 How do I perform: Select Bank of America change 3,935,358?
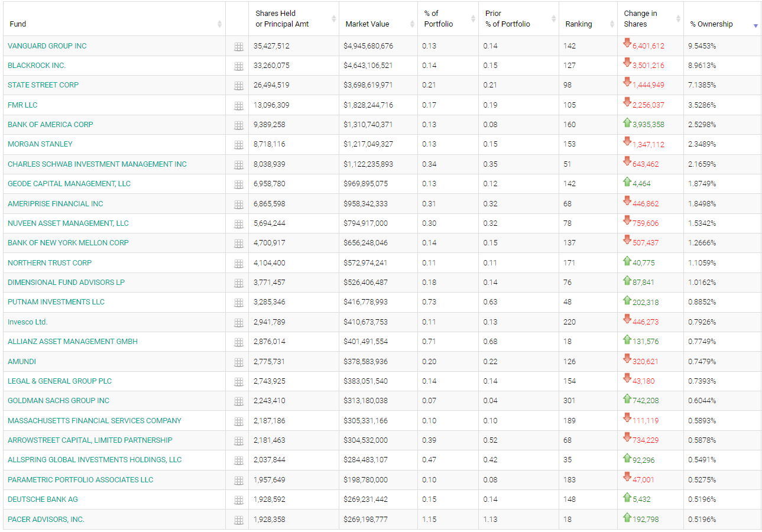648,125
